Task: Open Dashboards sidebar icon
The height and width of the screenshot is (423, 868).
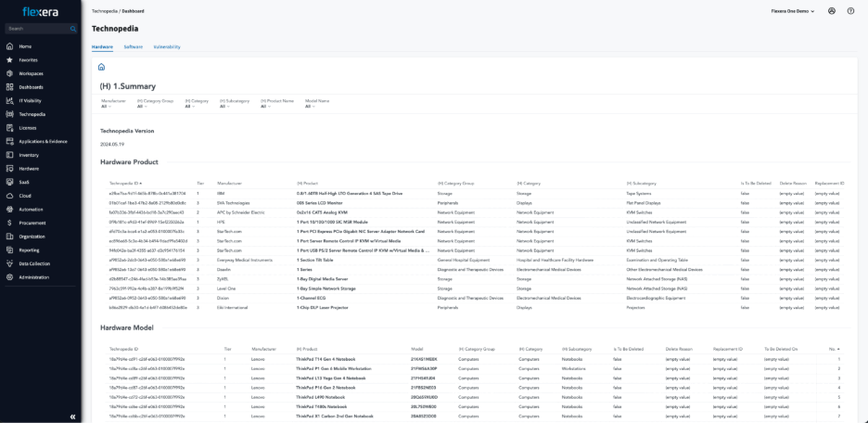Action: pos(9,87)
